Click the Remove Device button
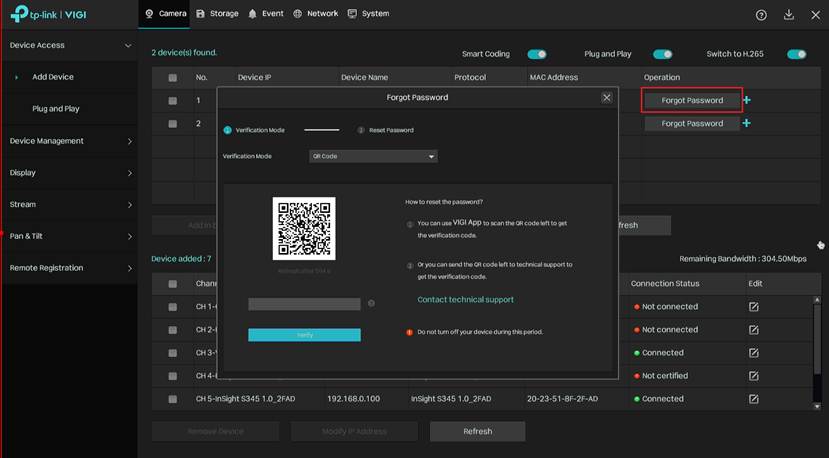 [215, 432]
